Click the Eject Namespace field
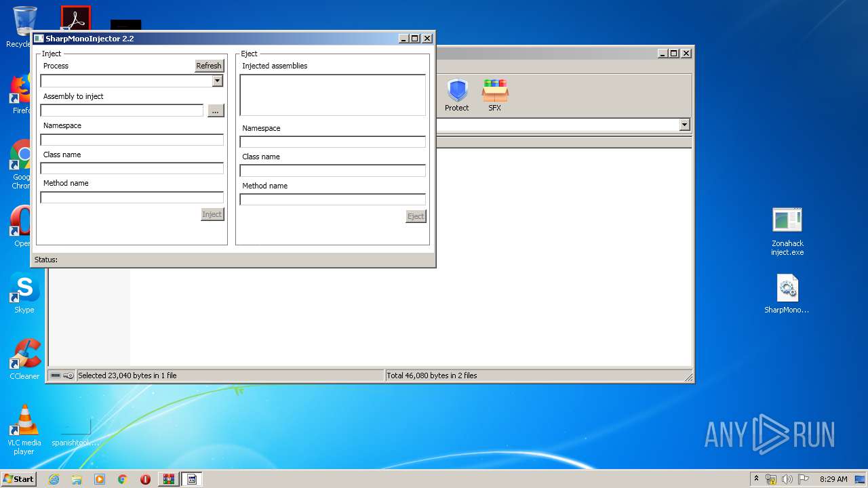The height and width of the screenshot is (488, 868). pyautogui.click(x=332, y=142)
